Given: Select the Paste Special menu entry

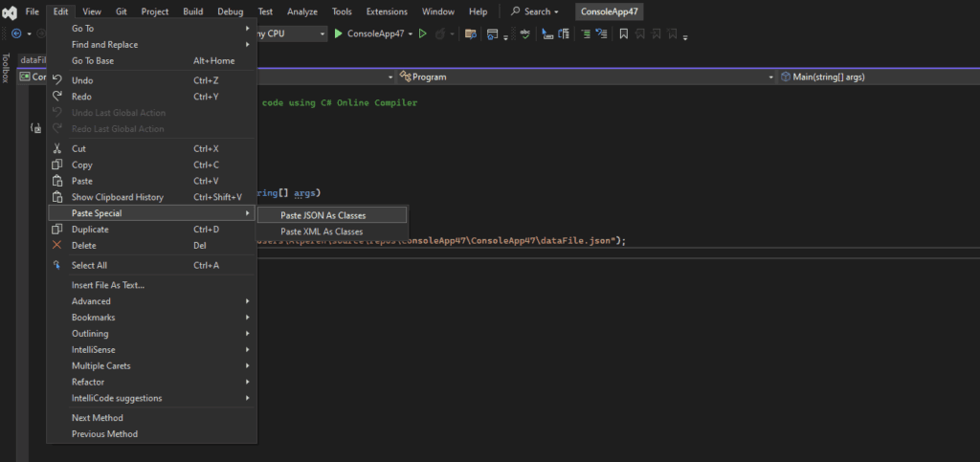Looking at the screenshot, I should point(152,213).
